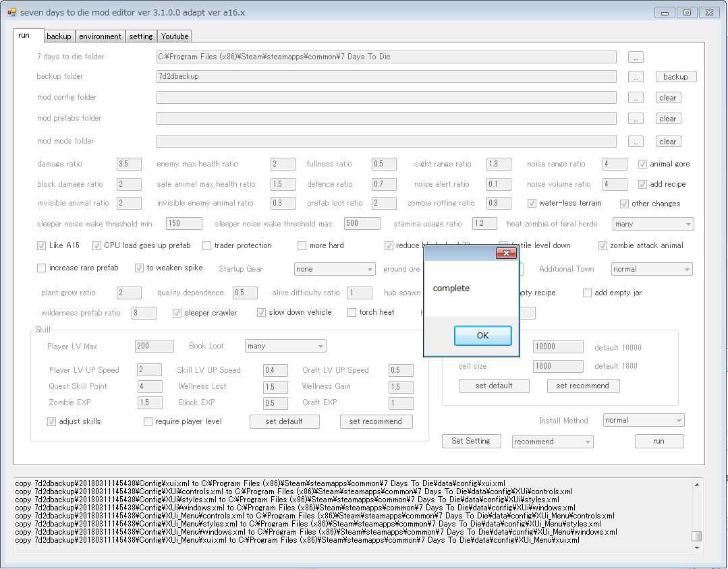Click set recommend below cell size

click(x=583, y=386)
